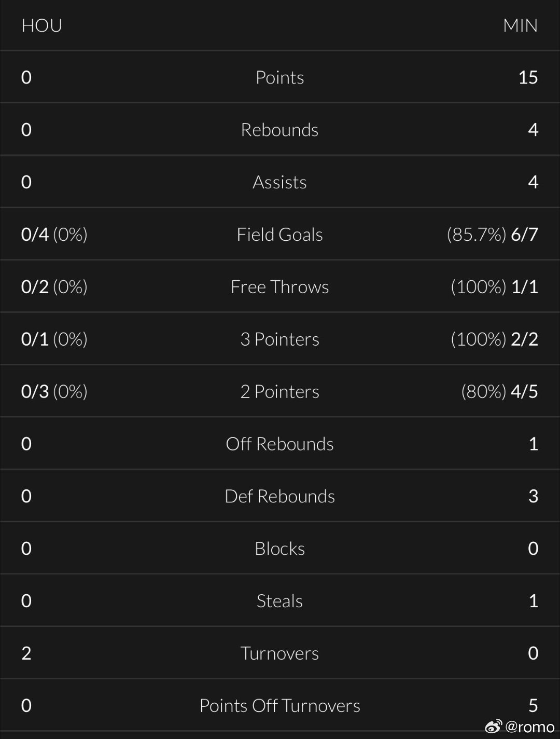Image resolution: width=560 pixels, height=739 pixels.
Task: Select the Free Throws label
Action: point(279,287)
